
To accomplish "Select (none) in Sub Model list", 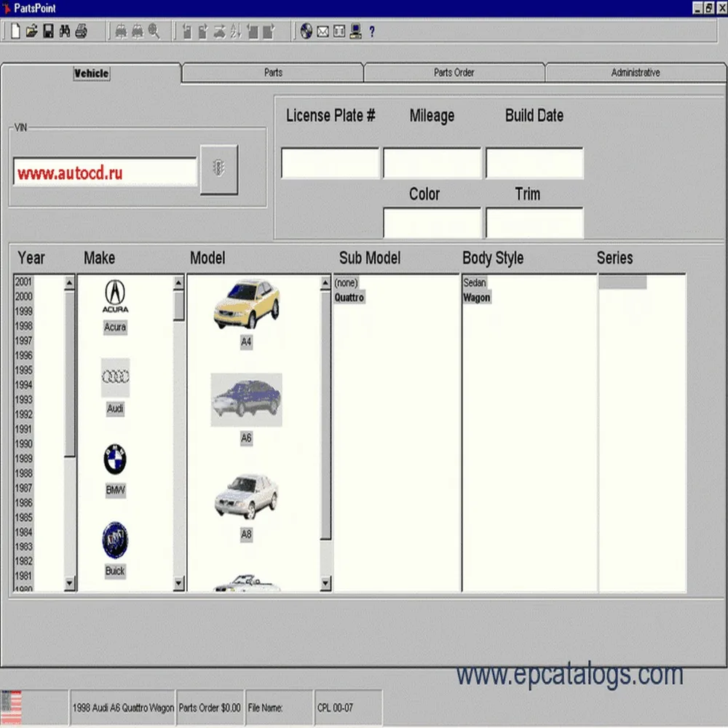I will click(x=346, y=282).
